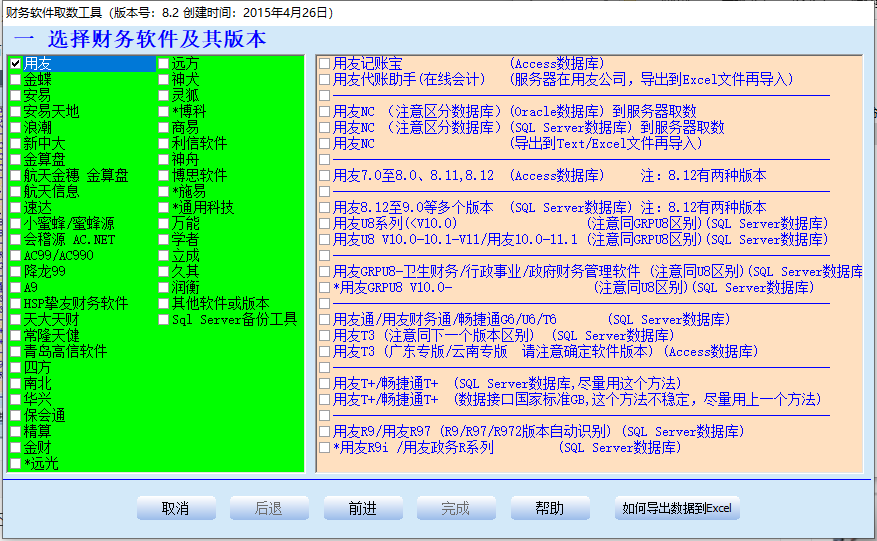The width and height of the screenshot is (877, 541).
Task: Open the 帮助 button
Action: (550, 508)
